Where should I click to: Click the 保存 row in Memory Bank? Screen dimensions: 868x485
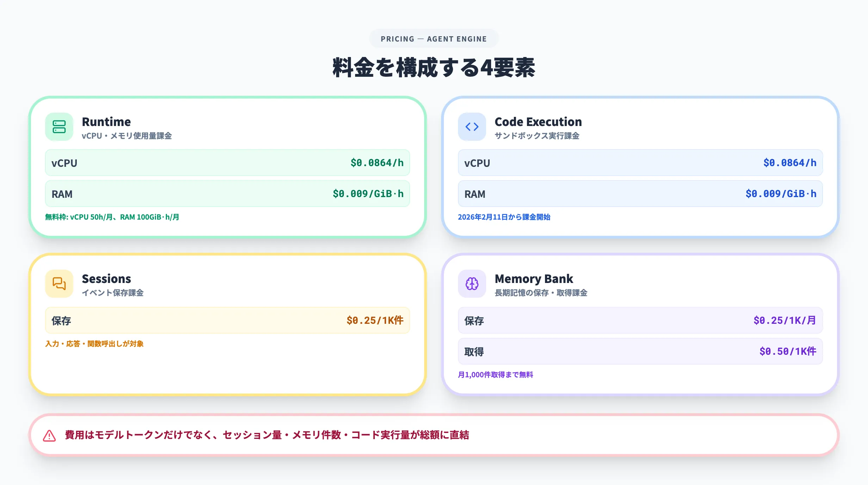coord(640,320)
